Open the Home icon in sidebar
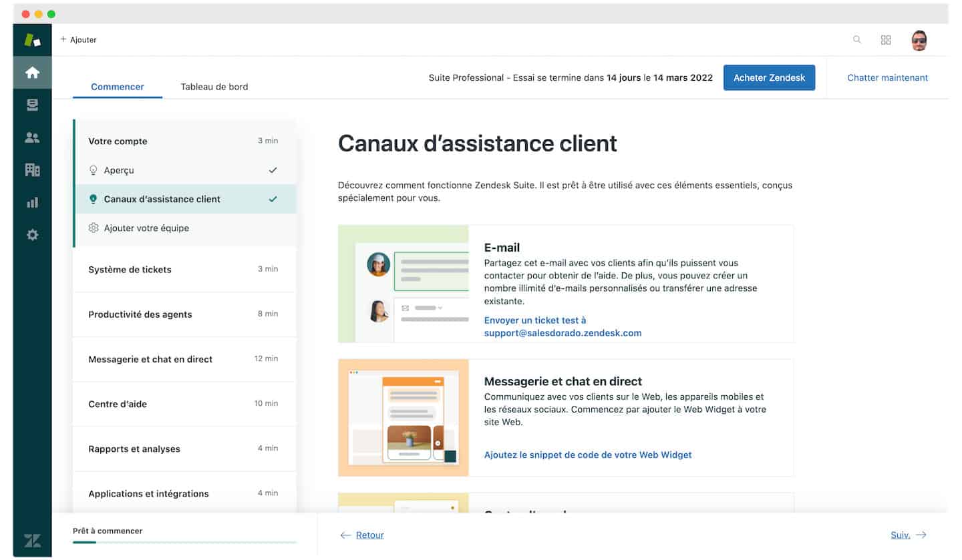 pyautogui.click(x=32, y=73)
